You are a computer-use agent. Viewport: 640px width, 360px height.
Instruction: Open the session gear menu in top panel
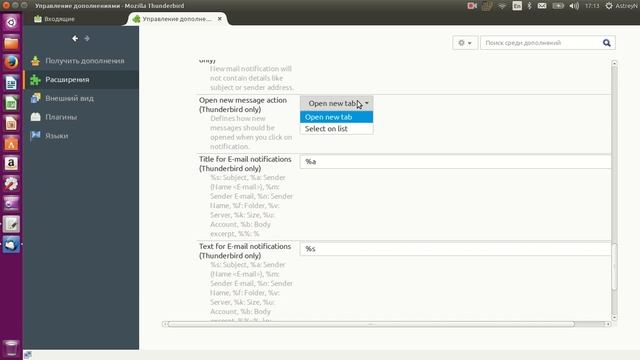[x=609, y=6]
